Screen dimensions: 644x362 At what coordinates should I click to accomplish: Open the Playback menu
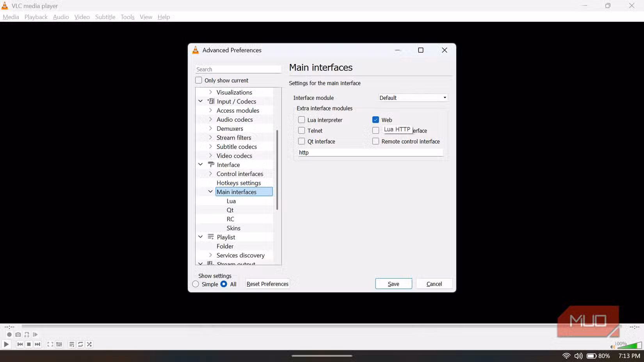click(x=36, y=17)
